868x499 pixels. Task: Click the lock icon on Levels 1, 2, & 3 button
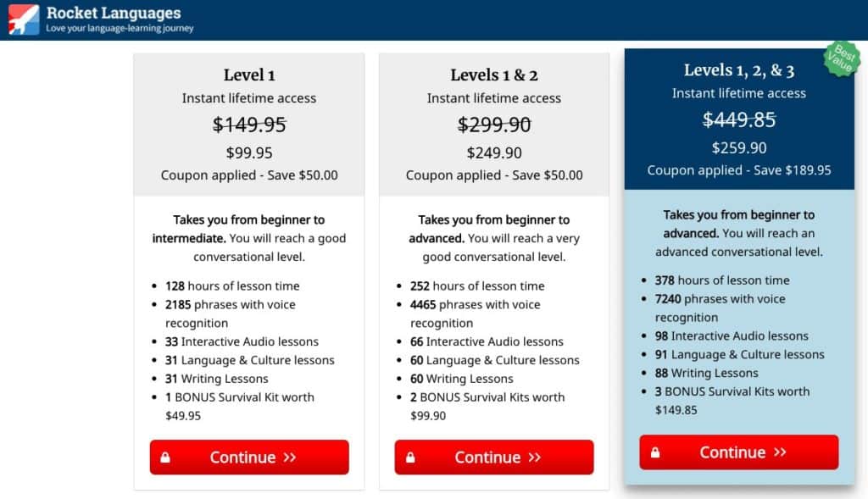coord(655,452)
